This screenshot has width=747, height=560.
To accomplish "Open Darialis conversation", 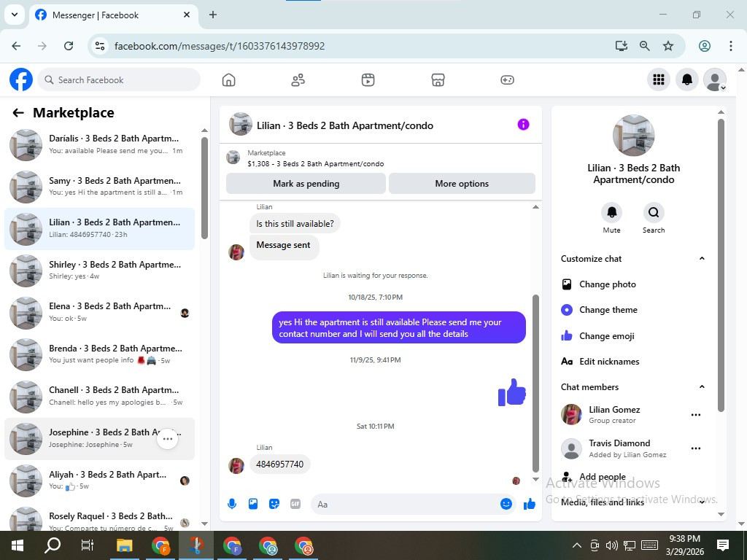I will pos(99,145).
